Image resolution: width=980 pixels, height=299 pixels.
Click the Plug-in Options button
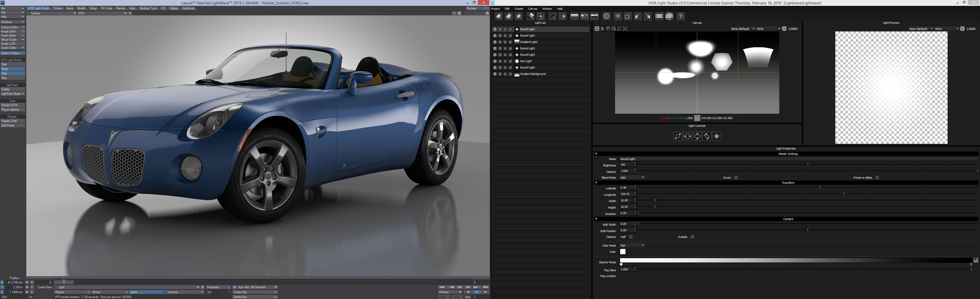click(13, 110)
